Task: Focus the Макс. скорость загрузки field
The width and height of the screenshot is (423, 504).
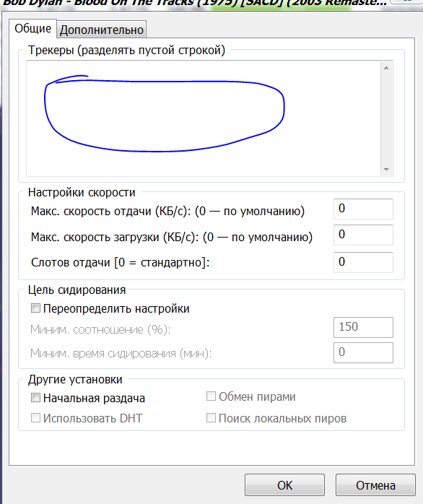Action: pyautogui.click(x=363, y=235)
